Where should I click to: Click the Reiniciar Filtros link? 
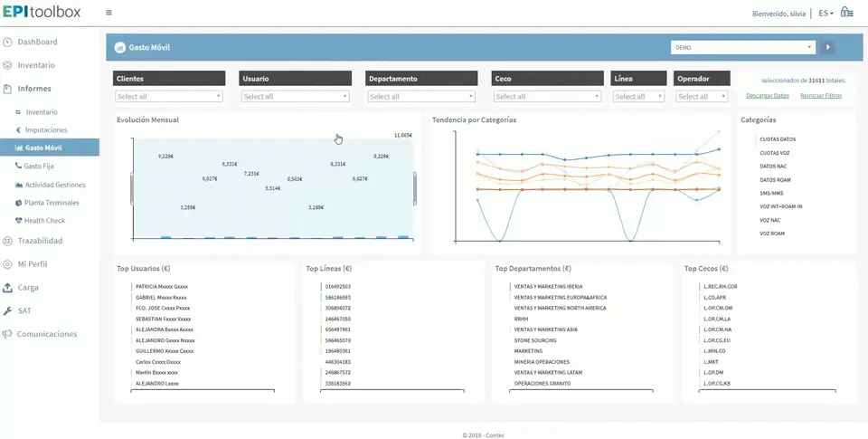[x=821, y=96]
